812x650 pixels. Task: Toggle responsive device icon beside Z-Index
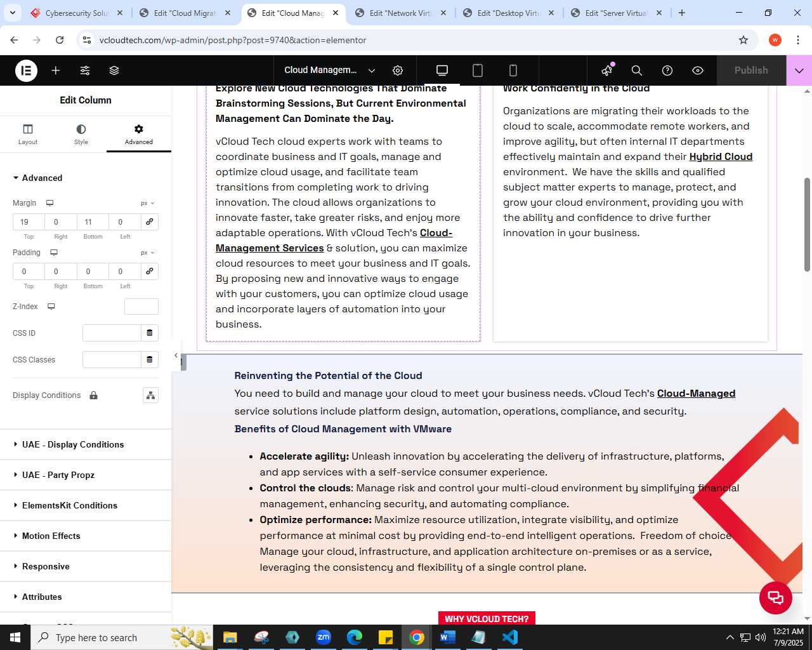tap(51, 307)
